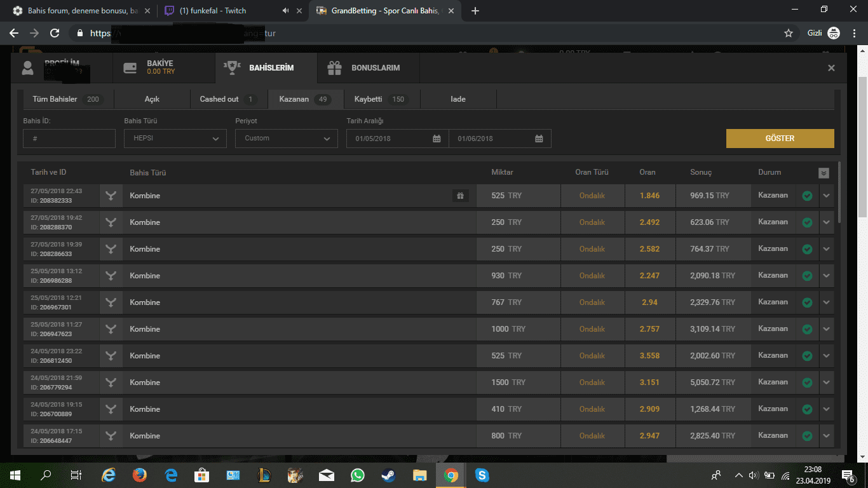
Task: Select the Açık bets filter
Action: [x=152, y=99]
